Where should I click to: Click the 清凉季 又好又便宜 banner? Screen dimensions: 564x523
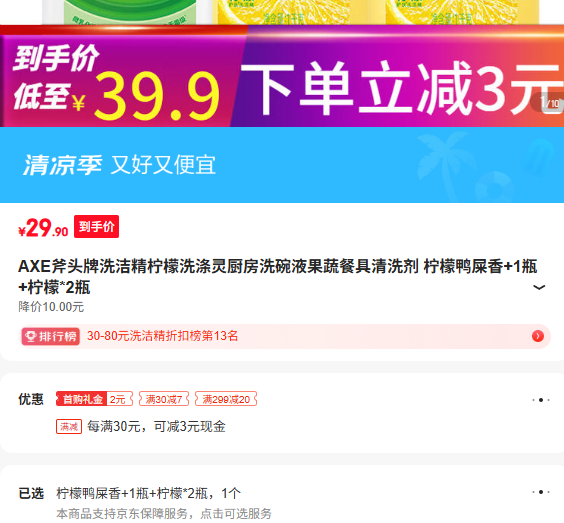[282, 165]
